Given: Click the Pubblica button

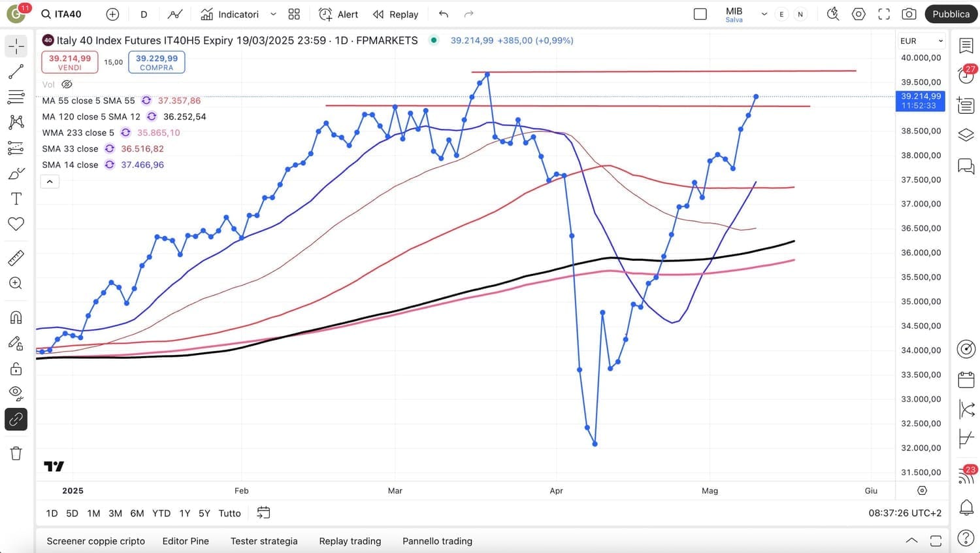Looking at the screenshot, I should point(951,14).
